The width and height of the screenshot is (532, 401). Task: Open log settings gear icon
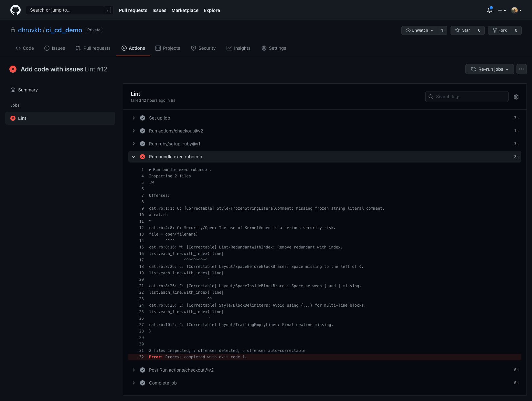516,97
